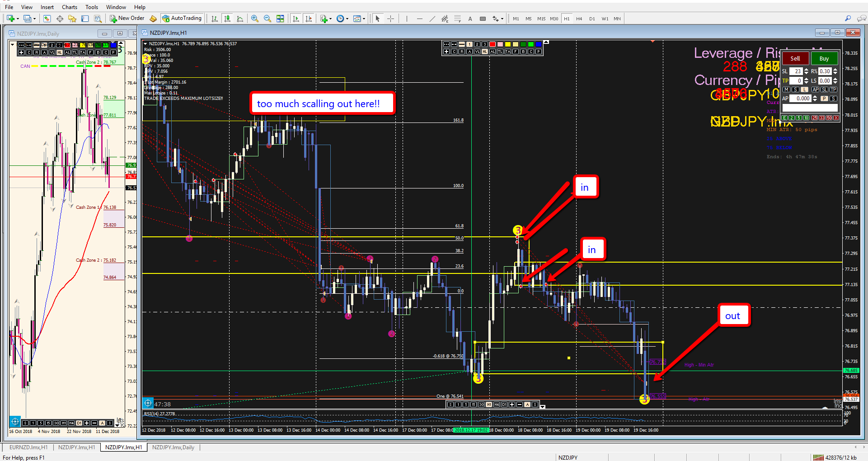The height and width of the screenshot is (461, 868).
Task: Click the Tile Windows icon
Action: click(280, 19)
